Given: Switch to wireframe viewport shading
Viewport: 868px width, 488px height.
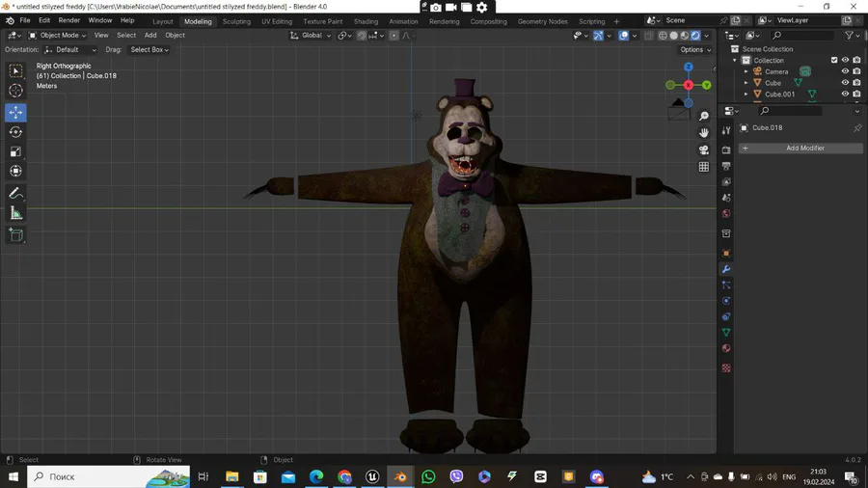Looking at the screenshot, I should pos(663,36).
